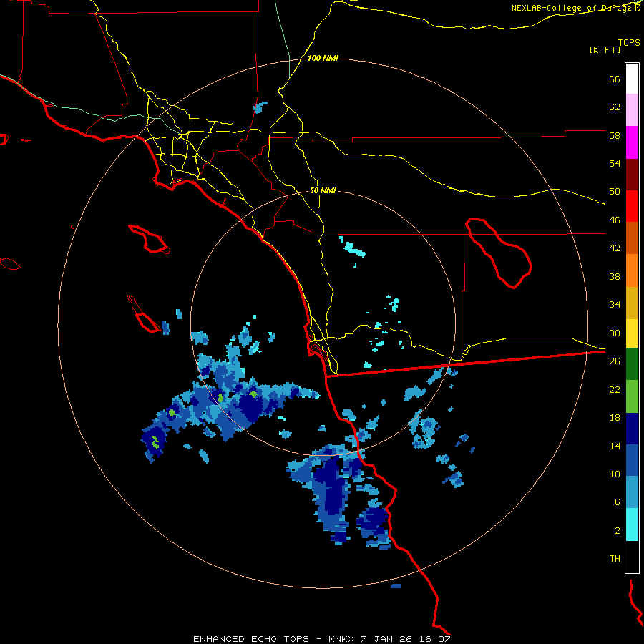Viewport: 644px width, 644px height.
Task: Click the navy blue legend swatch
Action: click(632, 429)
